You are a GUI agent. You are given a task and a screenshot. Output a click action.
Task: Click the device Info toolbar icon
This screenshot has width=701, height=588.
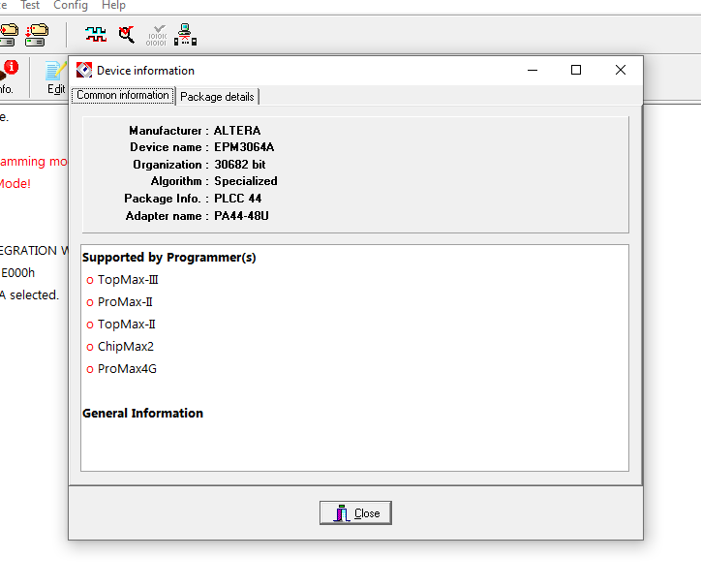pos(8,77)
